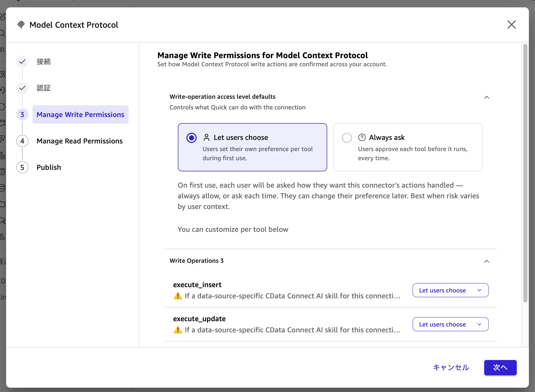
Task: Click the checkmark icon beside 接続
Action: tap(22, 62)
